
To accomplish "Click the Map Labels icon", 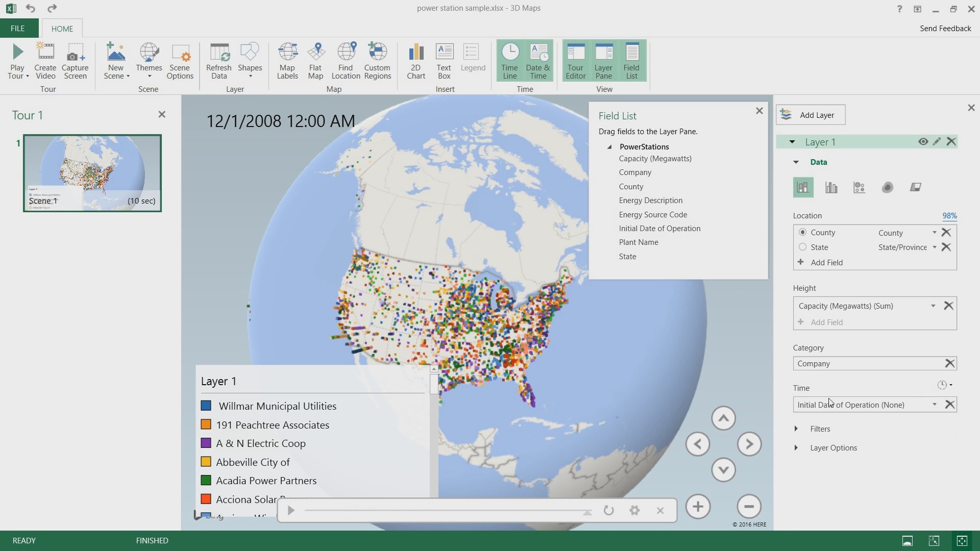I will [x=287, y=61].
